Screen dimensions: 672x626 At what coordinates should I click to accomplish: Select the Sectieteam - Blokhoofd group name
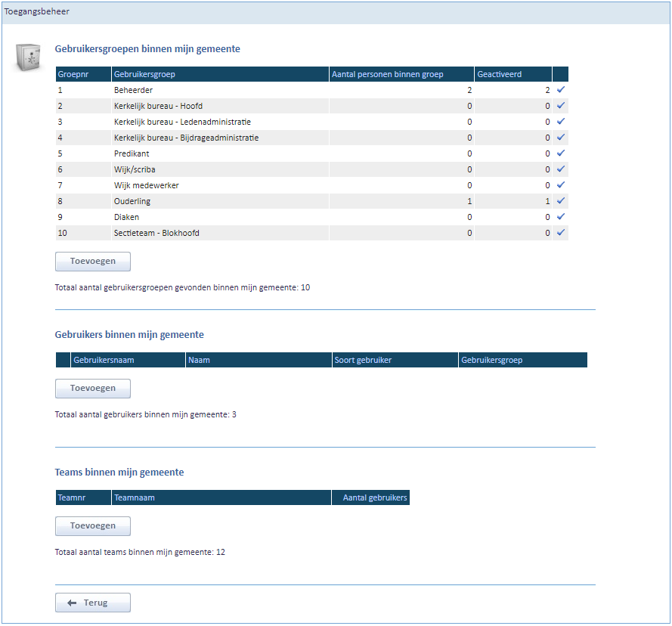click(156, 233)
